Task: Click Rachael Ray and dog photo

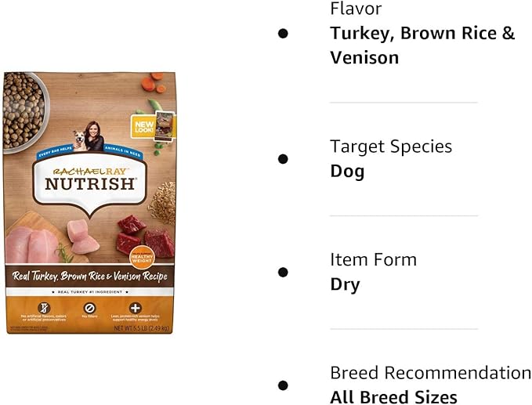Action: [89, 136]
